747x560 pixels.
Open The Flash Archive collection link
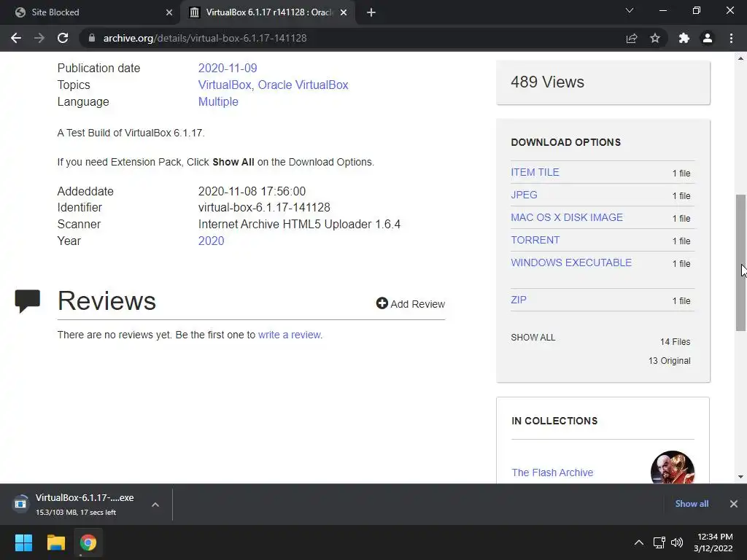552,472
